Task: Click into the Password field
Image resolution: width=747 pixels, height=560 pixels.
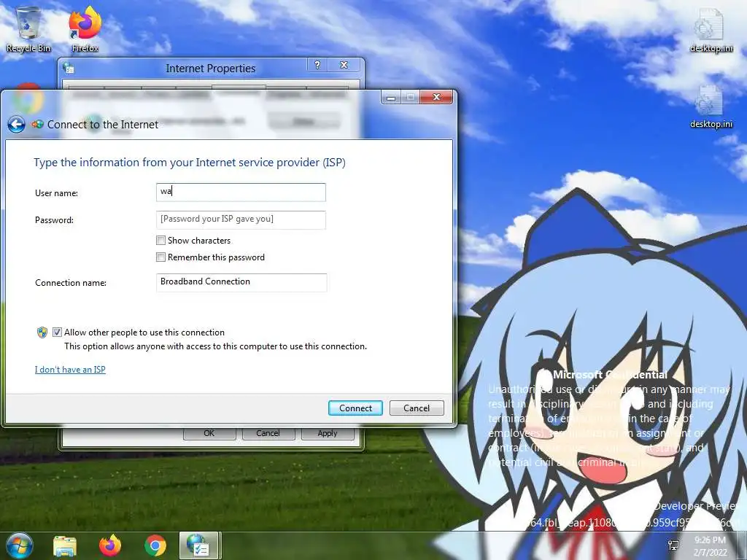Action: tap(241, 219)
